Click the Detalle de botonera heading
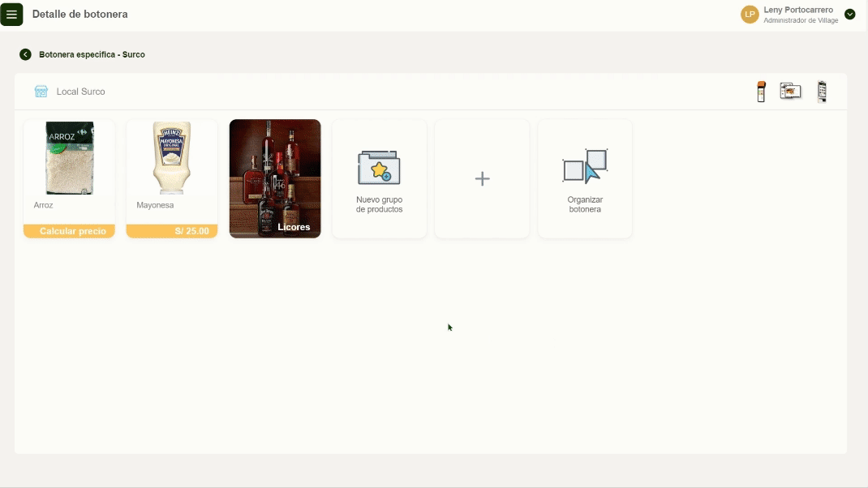868x488 pixels. pos(79,15)
